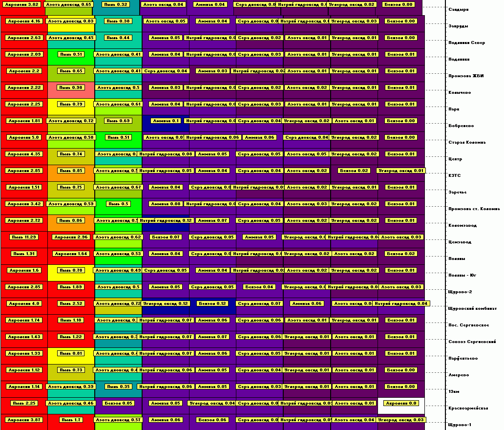The width and height of the screenshot is (504, 430).
Task: Select the 'Пыль 0.65' label
Action: coord(71,71)
